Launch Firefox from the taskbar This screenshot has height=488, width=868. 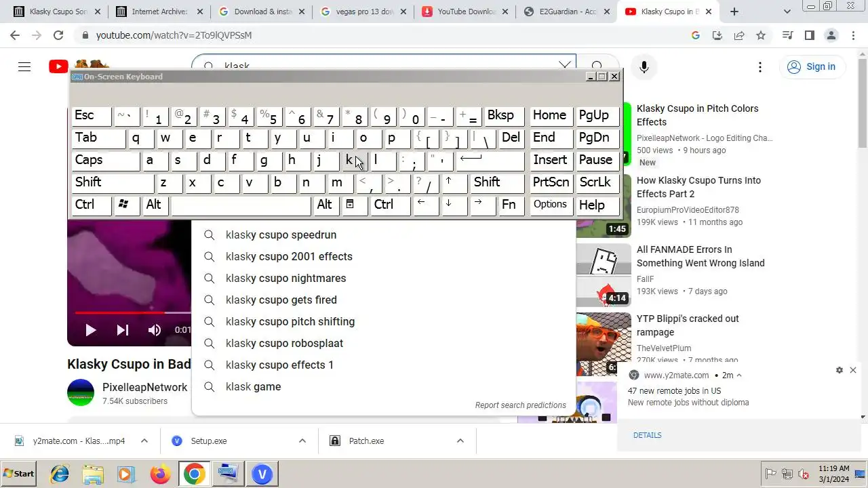click(160, 474)
